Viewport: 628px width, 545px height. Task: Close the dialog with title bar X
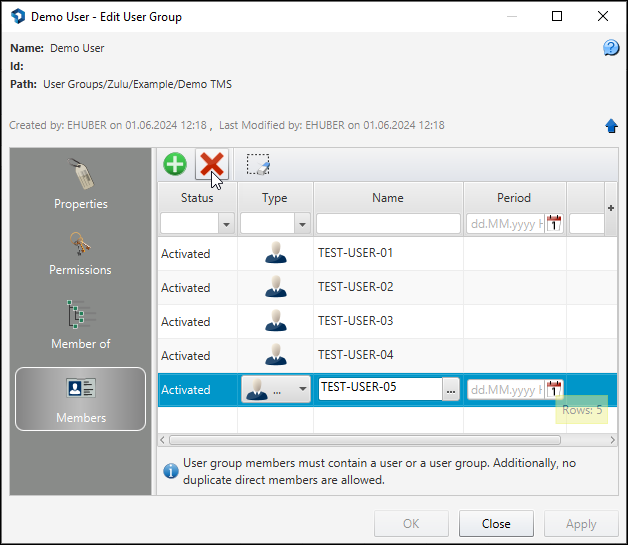point(603,16)
